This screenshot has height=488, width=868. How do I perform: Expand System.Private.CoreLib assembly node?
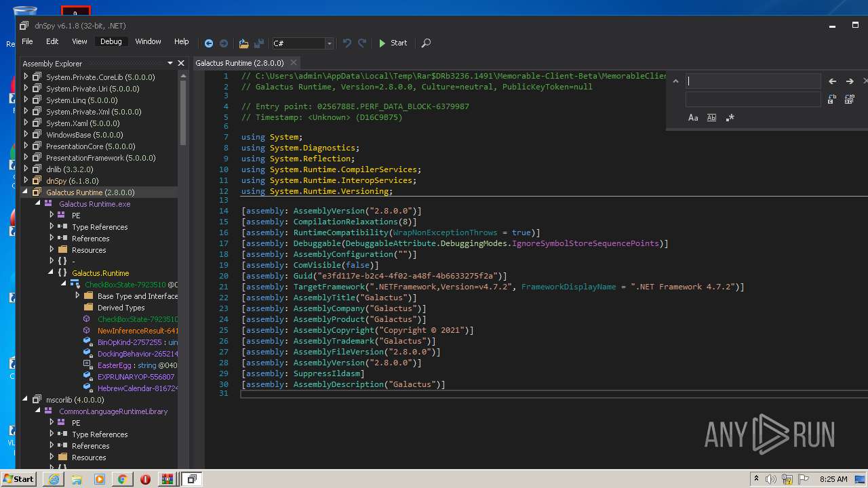click(x=26, y=77)
